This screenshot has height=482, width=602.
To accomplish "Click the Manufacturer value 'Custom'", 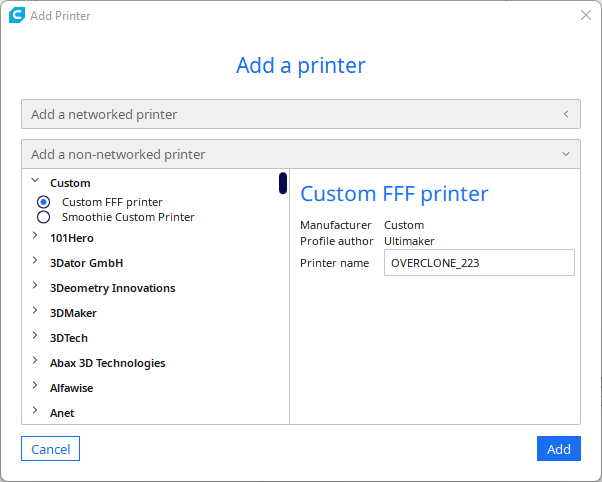I will 404,225.
